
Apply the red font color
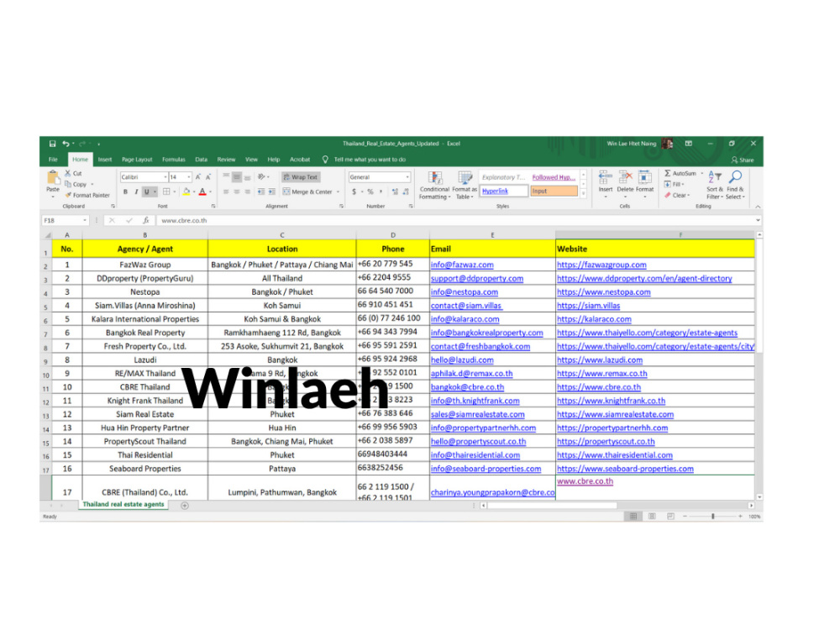(202, 192)
